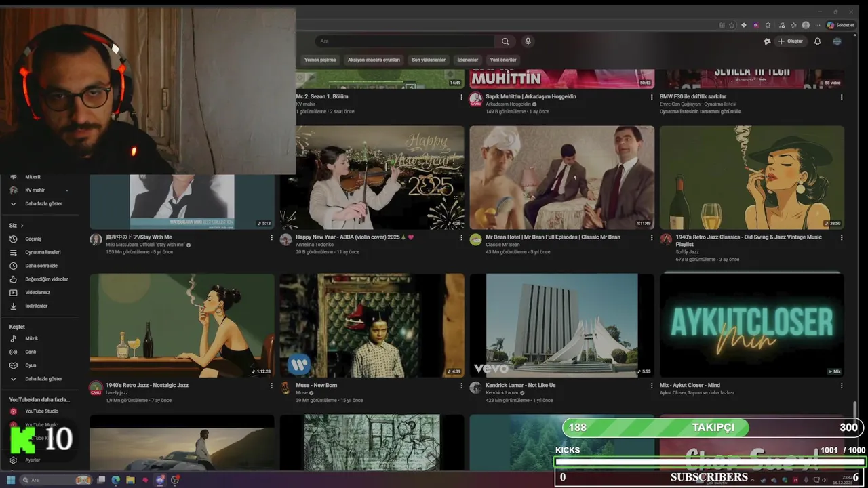Select İzlenenler chip
Image resolution: width=868 pixels, height=488 pixels.
click(x=467, y=60)
